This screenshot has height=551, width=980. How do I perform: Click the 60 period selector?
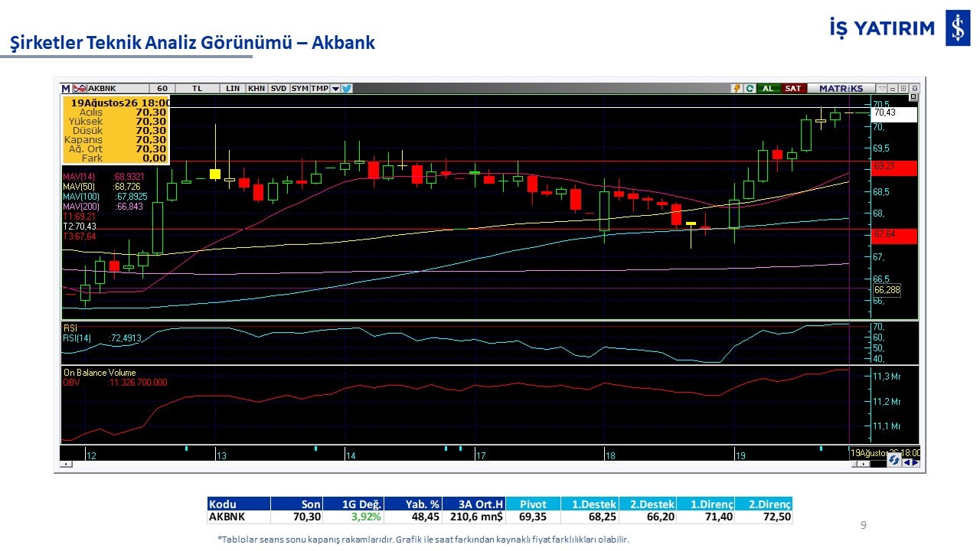(162, 88)
